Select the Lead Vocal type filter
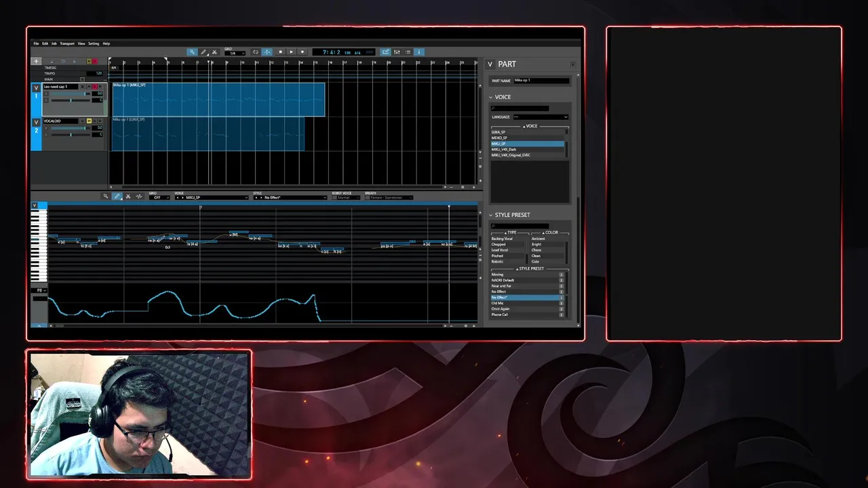 pos(507,250)
